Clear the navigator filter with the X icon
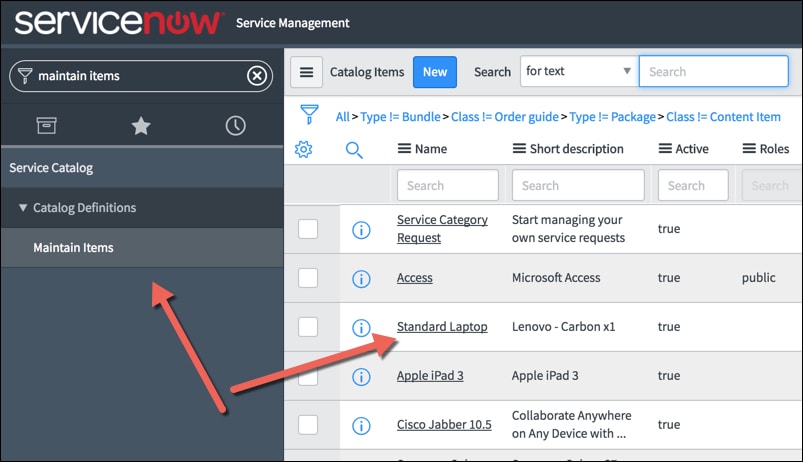803x462 pixels. (257, 76)
